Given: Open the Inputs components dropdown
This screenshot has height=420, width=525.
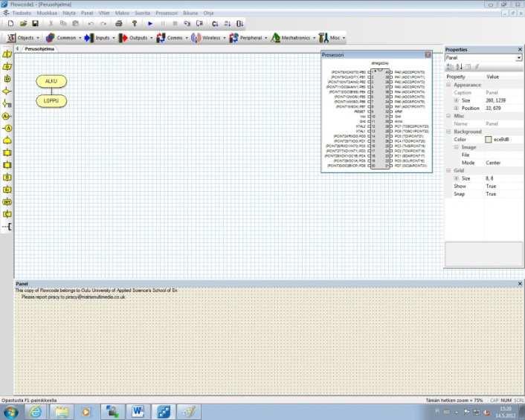Looking at the screenshot, I should pyautogui.click(x=100, y=38).
